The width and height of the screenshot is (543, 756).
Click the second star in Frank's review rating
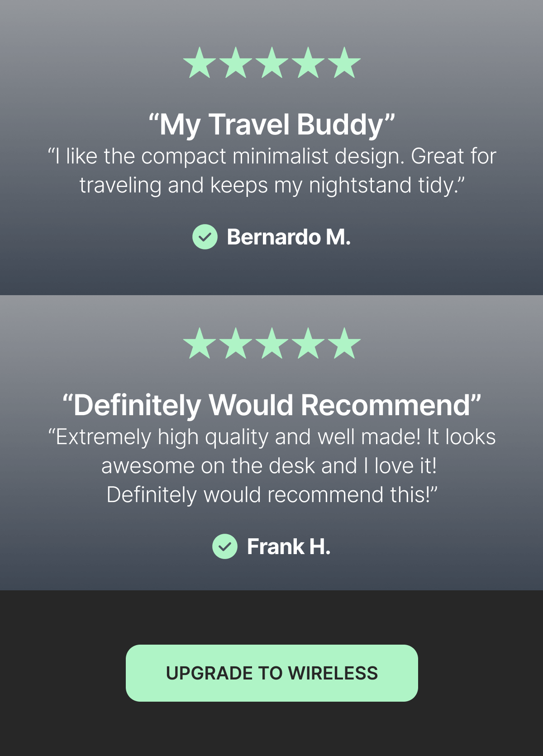(x=236, y=344)
